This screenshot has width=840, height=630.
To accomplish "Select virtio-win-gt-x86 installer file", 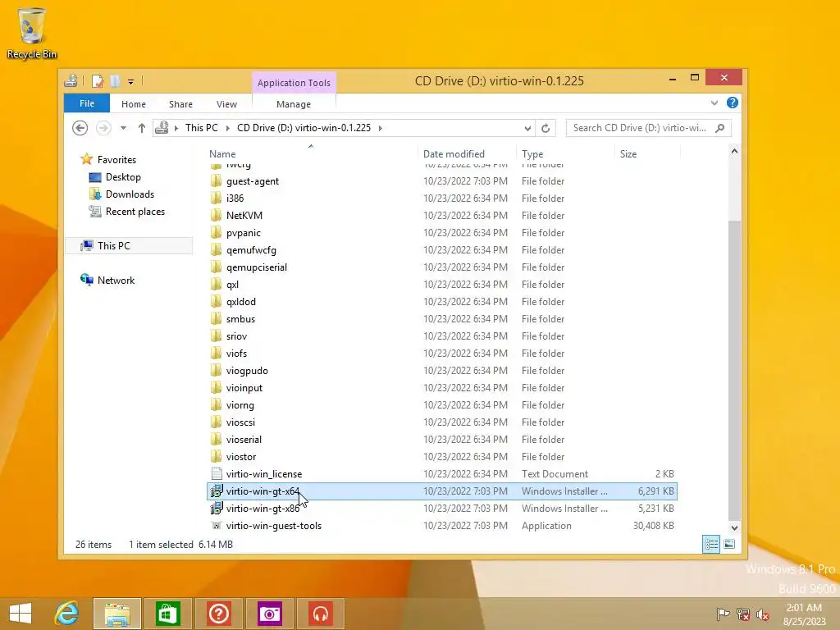I will point(262,509).
